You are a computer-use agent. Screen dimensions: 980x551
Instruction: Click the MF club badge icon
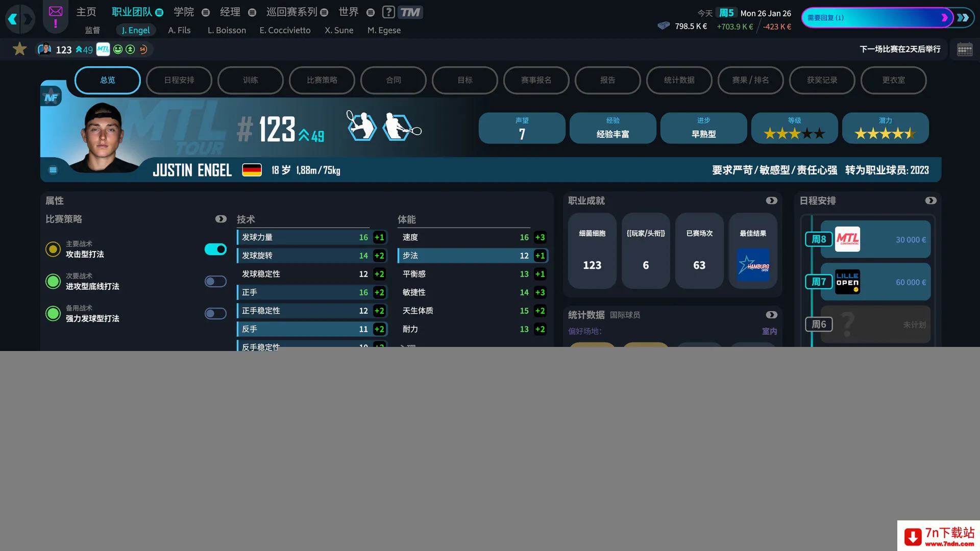[x=51, y=97]
